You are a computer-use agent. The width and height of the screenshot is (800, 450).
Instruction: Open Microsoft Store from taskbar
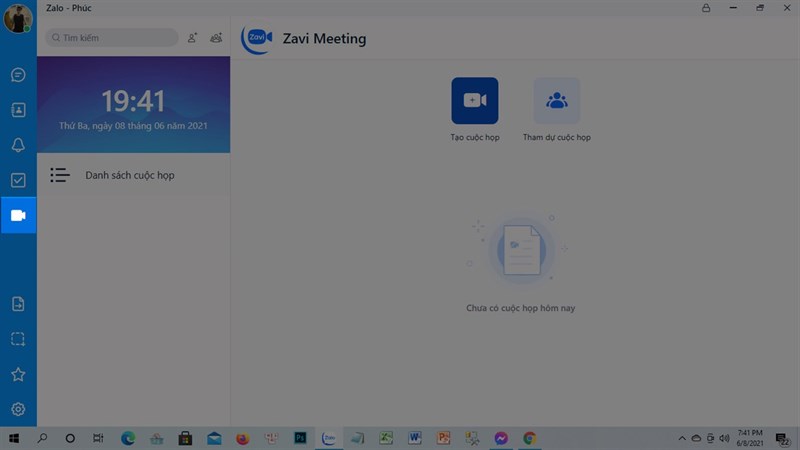[x=185, y=438]
